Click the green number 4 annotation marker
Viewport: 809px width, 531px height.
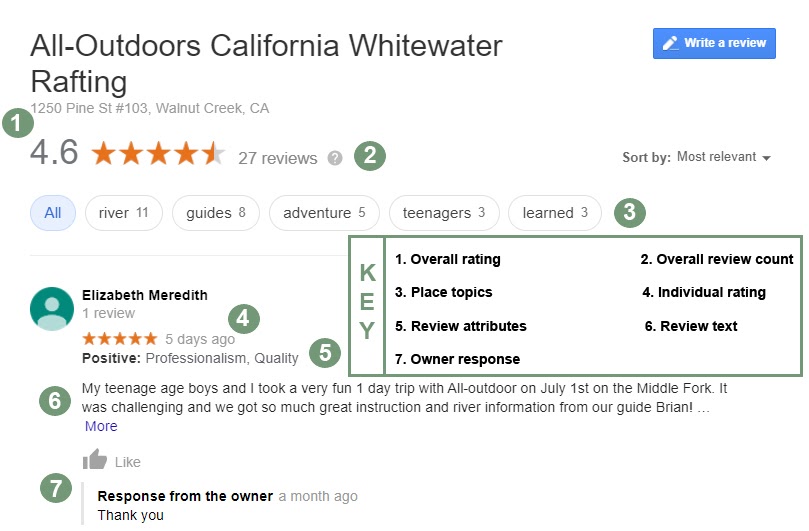tap(243, 319)
